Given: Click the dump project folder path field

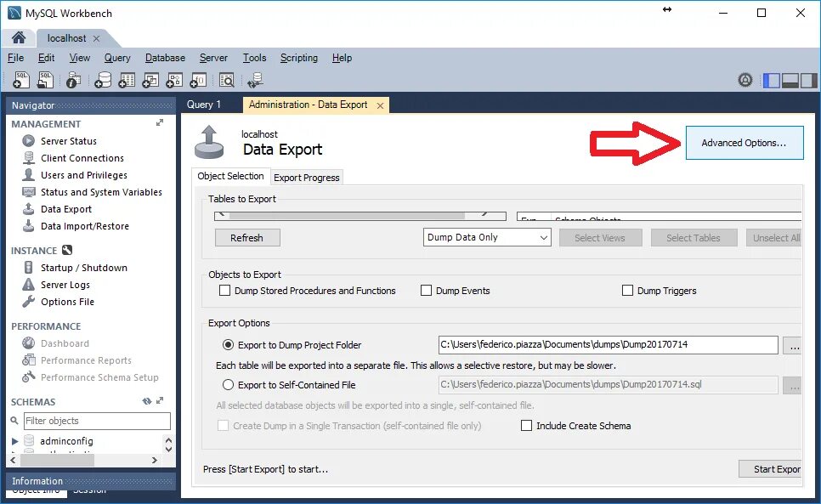Looking at the screenshot, I should coord(608,345).
